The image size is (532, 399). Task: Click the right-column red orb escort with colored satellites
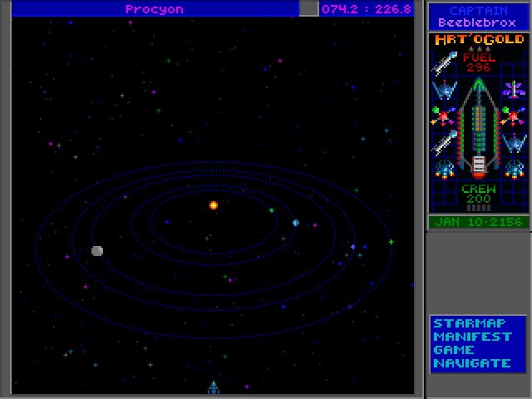(x=513, y=116)
